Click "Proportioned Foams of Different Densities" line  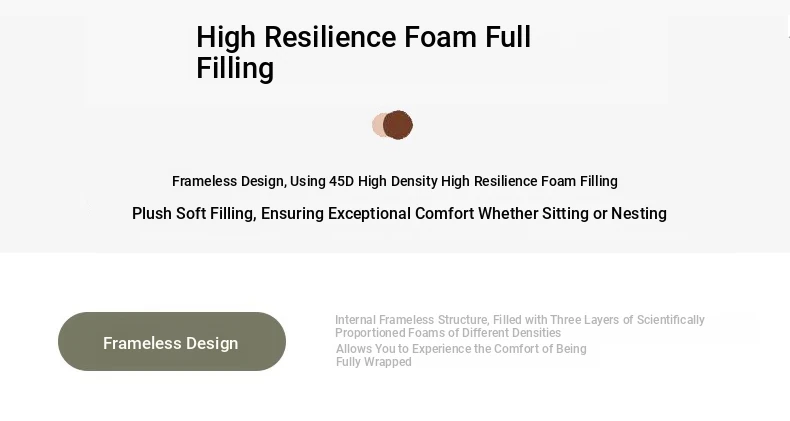tap(448, 333)
